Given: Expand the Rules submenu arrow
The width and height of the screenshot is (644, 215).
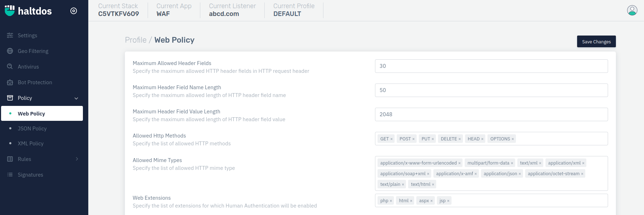Looking at the screenshot, I should 77,159.
